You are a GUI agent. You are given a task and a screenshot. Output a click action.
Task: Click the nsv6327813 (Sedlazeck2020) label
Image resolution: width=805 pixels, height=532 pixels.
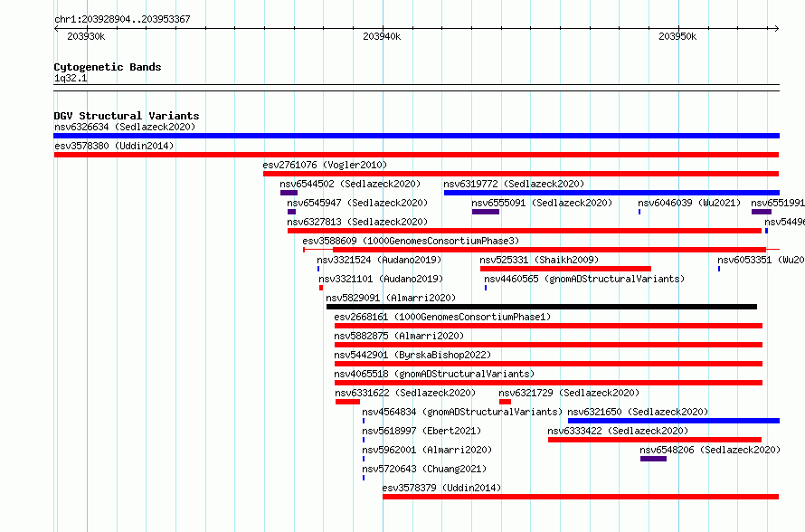[x=357, y=222]
